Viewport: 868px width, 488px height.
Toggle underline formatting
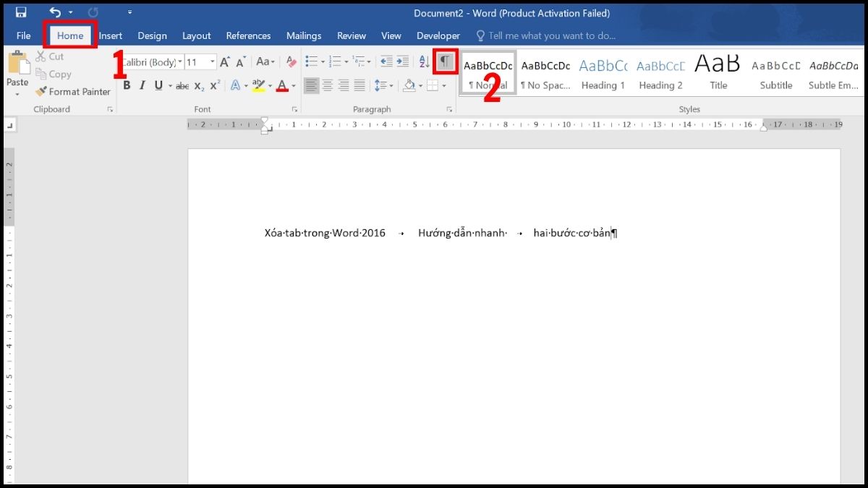tap(158, 85)
